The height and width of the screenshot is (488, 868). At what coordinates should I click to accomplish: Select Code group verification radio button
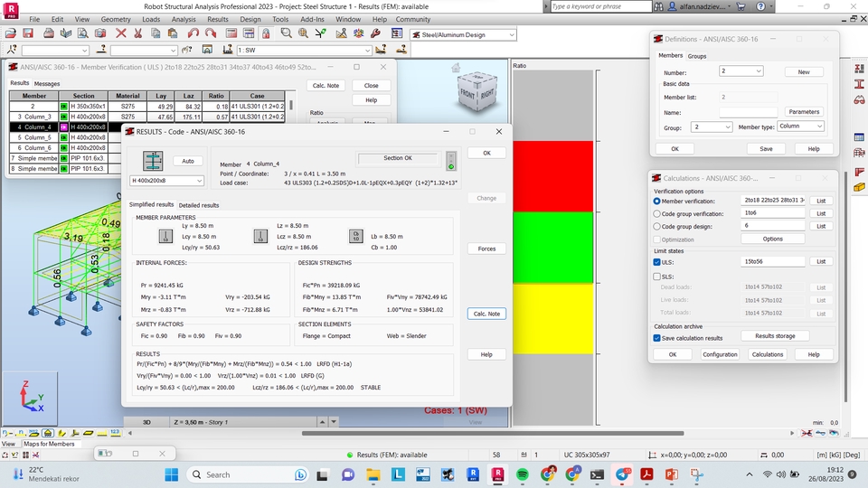(657, 213)
